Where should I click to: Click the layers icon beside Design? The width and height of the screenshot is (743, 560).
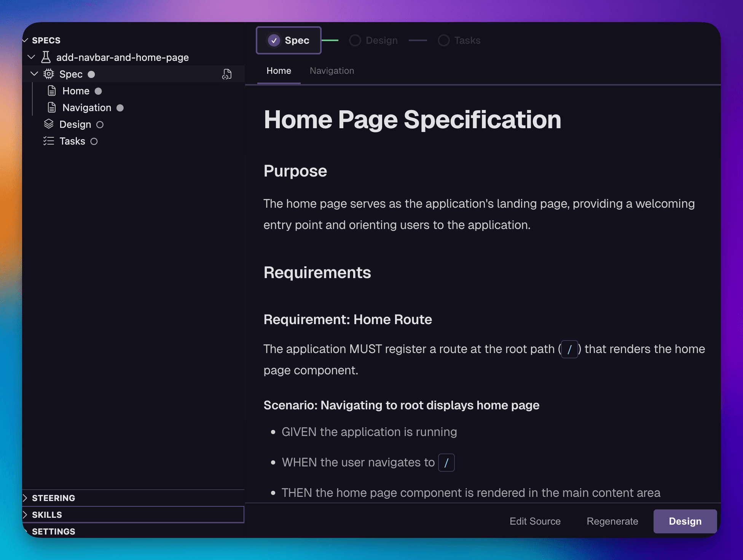tap(49, 124)
